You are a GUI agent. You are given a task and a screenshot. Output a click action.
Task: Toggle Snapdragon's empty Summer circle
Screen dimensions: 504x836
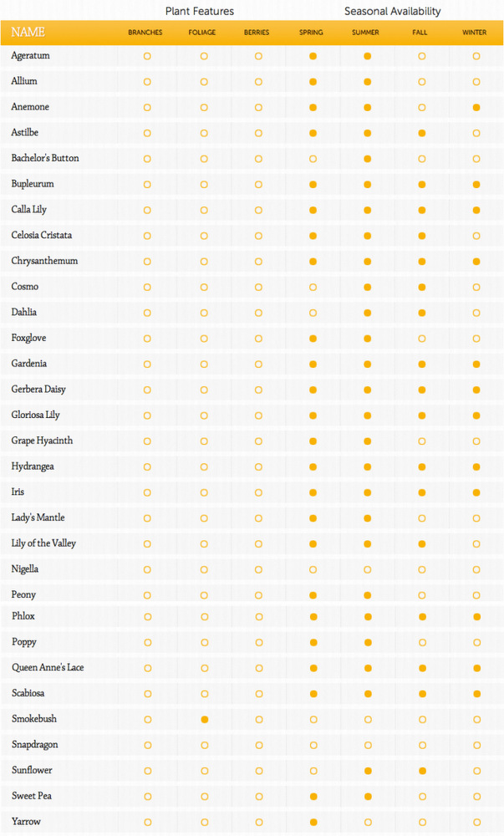[368, 746]
